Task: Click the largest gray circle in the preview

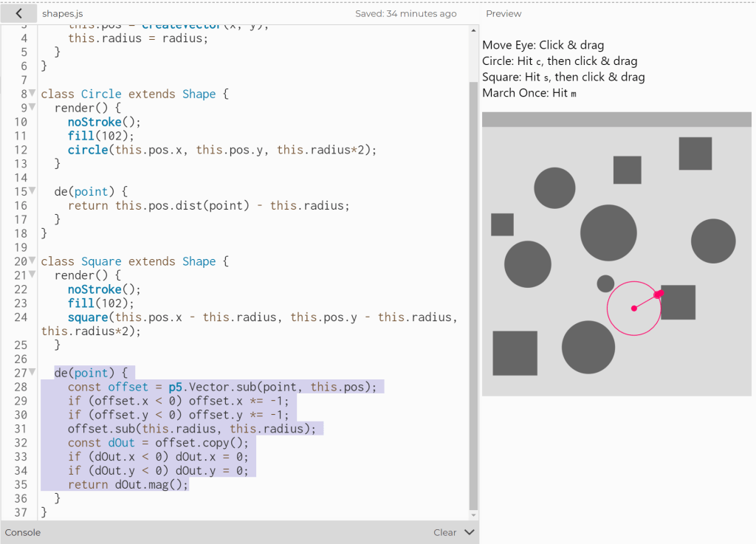Action: coord(608,233)
